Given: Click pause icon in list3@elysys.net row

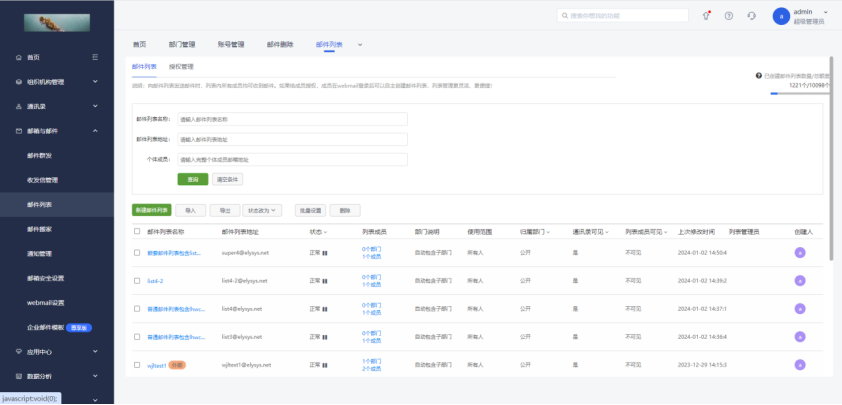Looking at the screenshot, I should coord(325,337).
